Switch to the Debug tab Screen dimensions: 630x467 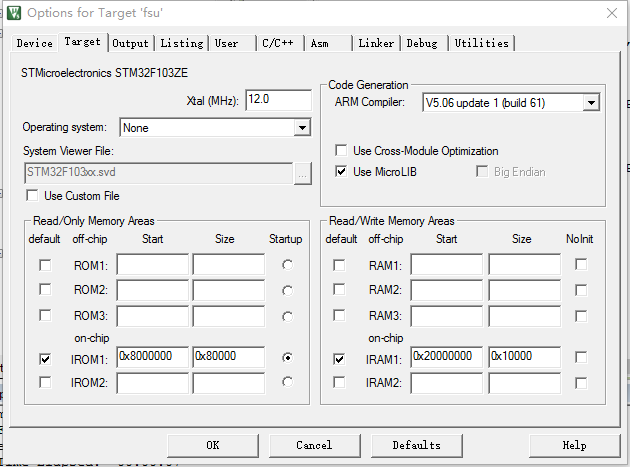(x=422, y=43)
